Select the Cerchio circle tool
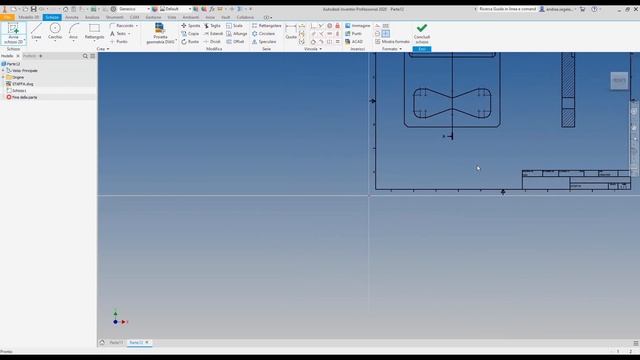640x360 pixels. coord(55,32)
